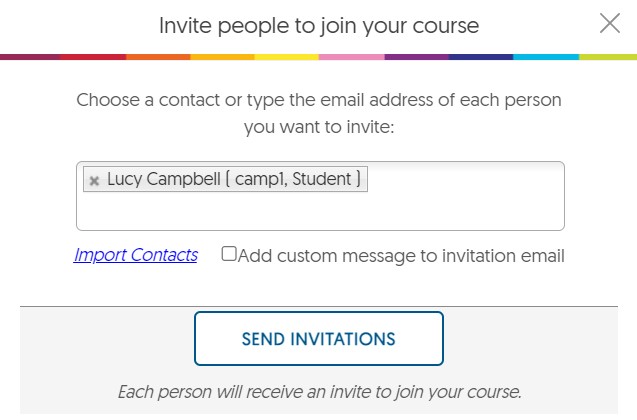Click the orange segment of the color stripe

[x=158, y=57]
